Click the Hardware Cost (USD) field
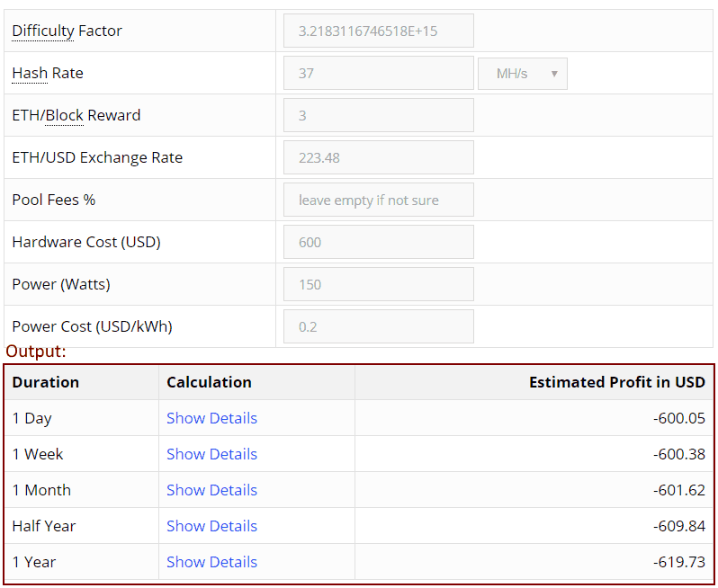The width and height of the screenshot is (718, 588). pos(378,242)
